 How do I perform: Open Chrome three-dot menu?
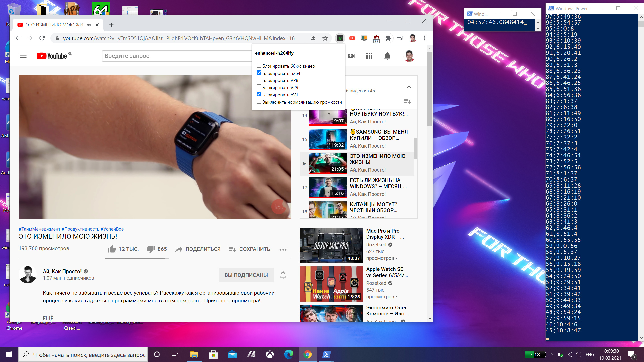425,38
